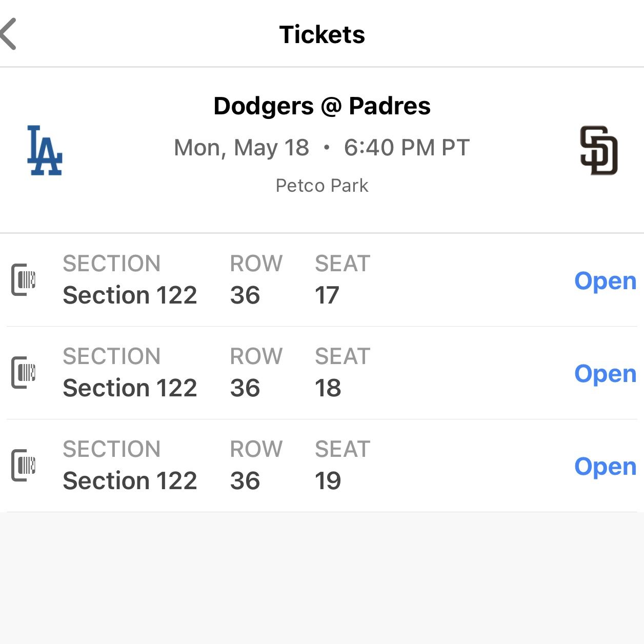Viewport: 644px width, 644px height.
Task: Select Section 122 text in first row
Action: pos(130,295)
